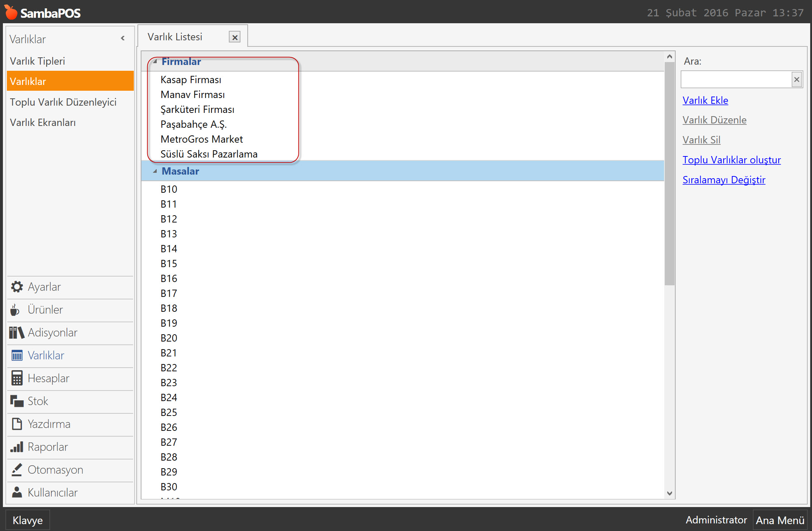The width and height of the screenshot is (812, 531).
Task: Click the Kullanıcılar person icon
Action: pos(17,493)
